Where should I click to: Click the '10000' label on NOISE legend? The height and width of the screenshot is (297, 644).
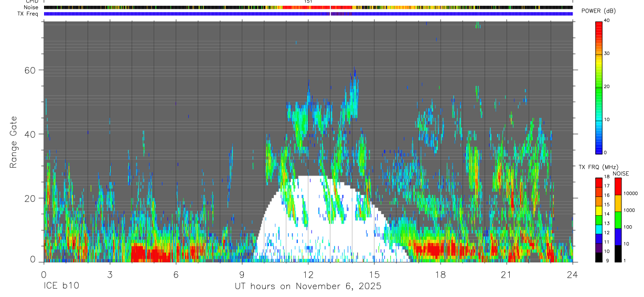tap(630, 193)
